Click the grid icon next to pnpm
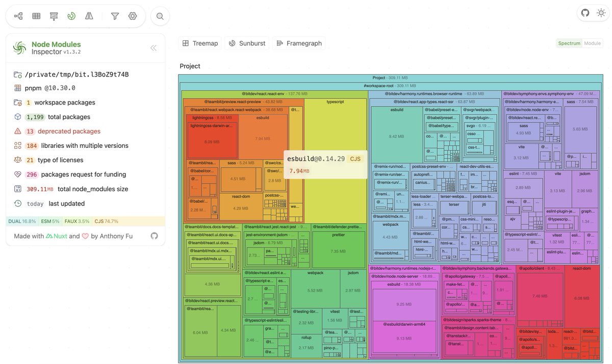 pyautogui.click(x=18, y=88)
